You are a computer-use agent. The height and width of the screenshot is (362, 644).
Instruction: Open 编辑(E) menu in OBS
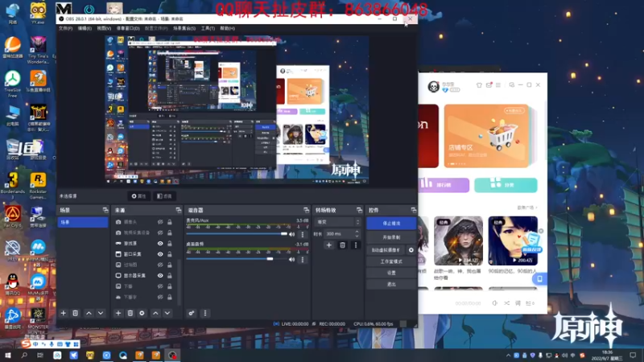[x=85, y=28]
